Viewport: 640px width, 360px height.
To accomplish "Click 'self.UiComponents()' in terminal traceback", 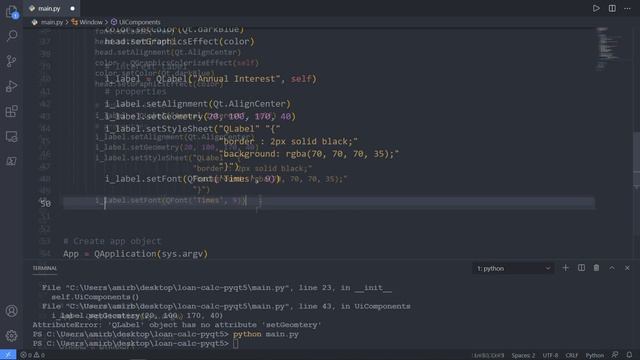I will point(95,297).
